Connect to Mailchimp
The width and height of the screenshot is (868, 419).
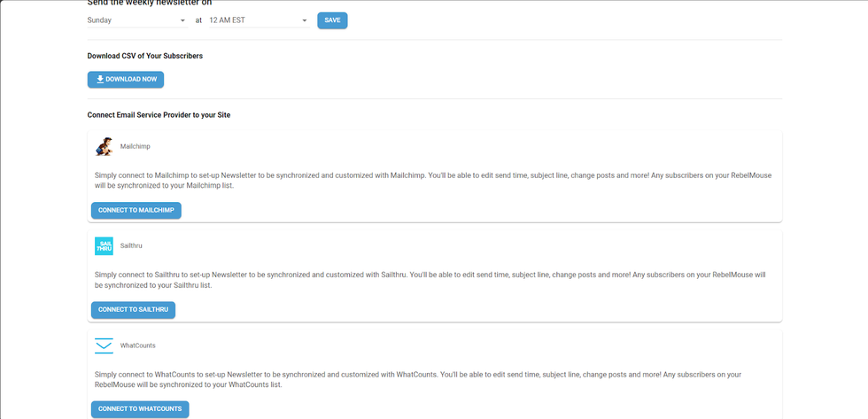[x=136, y=211]
